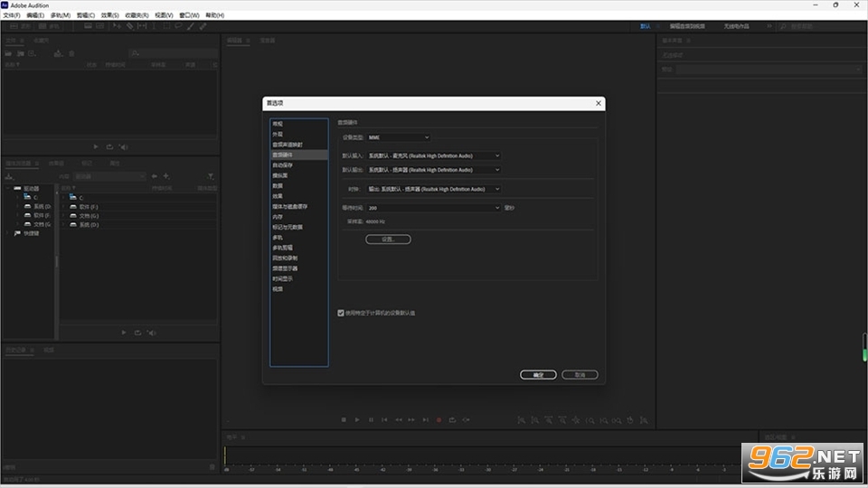Collapse the Drives (驱动器) tree node

pos(8,188)
